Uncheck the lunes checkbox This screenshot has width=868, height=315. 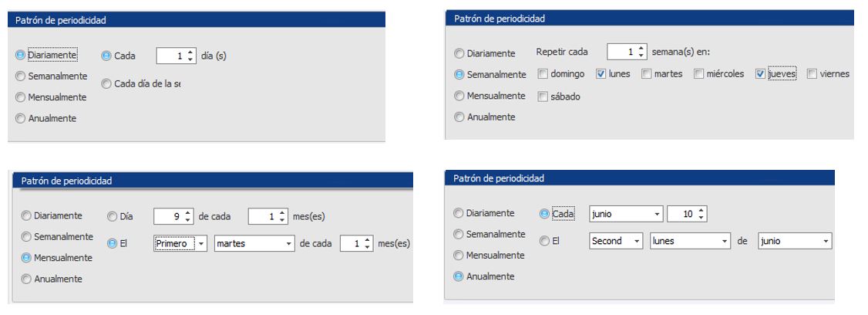coord(601,74)
